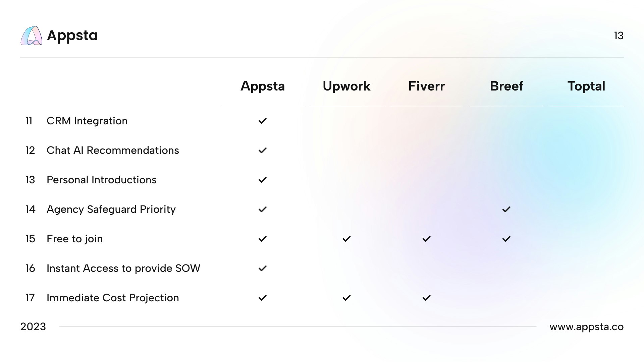
Task: Click the Appsta brand name text
Action: 72,36
